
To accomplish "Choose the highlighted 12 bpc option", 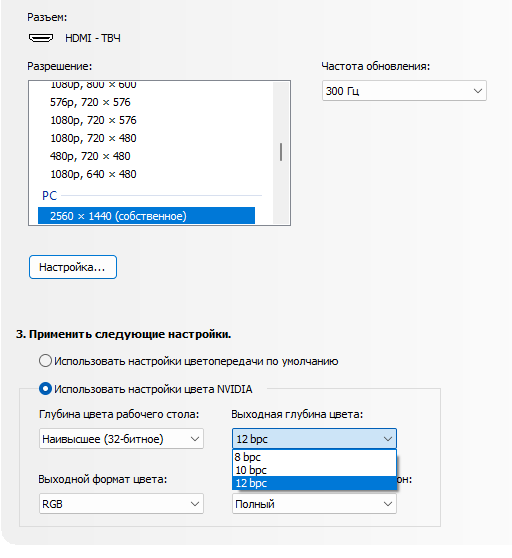I will [x=314, y=483].
